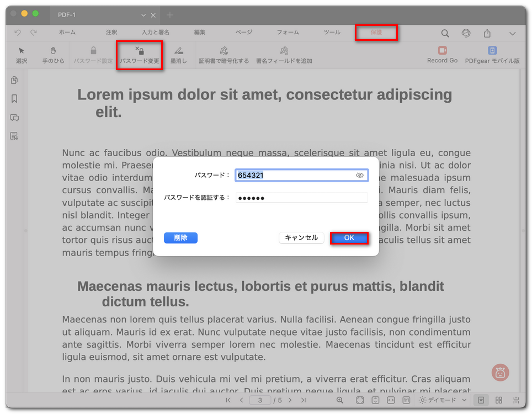The image size is (532, 414).
Task: Toggle password visibility with the eye icon
Action: [x=359, y=175]
